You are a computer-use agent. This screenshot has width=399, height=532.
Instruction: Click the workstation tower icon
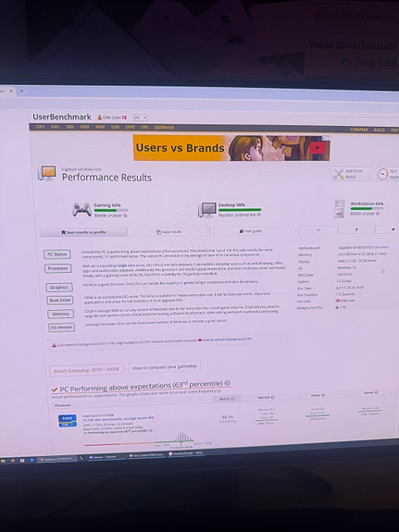pyautogui.click(x=339, y=209)
